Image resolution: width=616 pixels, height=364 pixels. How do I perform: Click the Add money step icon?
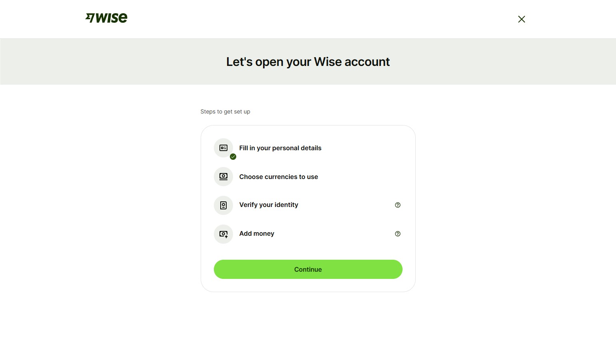tap(223, 234)
